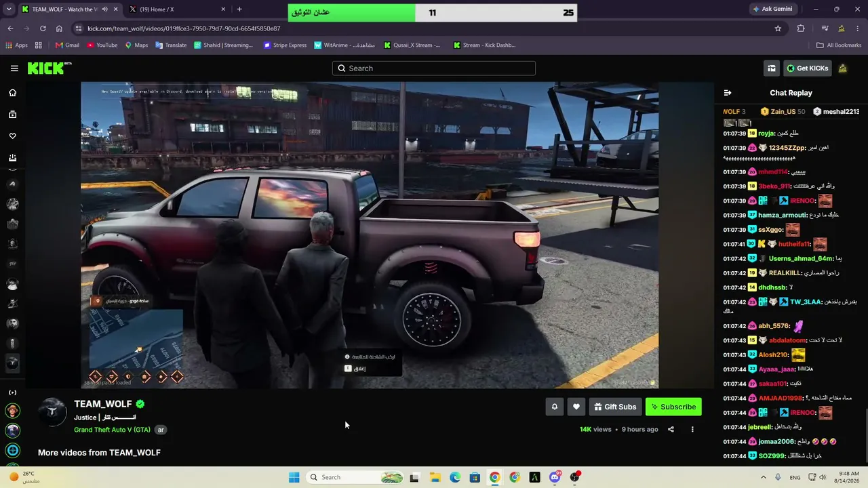Open the ENG language switcher

click(x=795, y=477)
